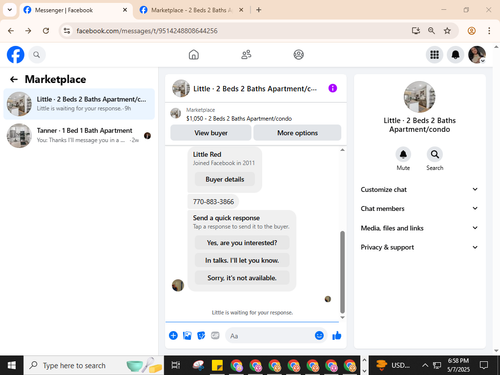Click browser forward arrow
Screen dimensions: 500x375
point(28,31)
